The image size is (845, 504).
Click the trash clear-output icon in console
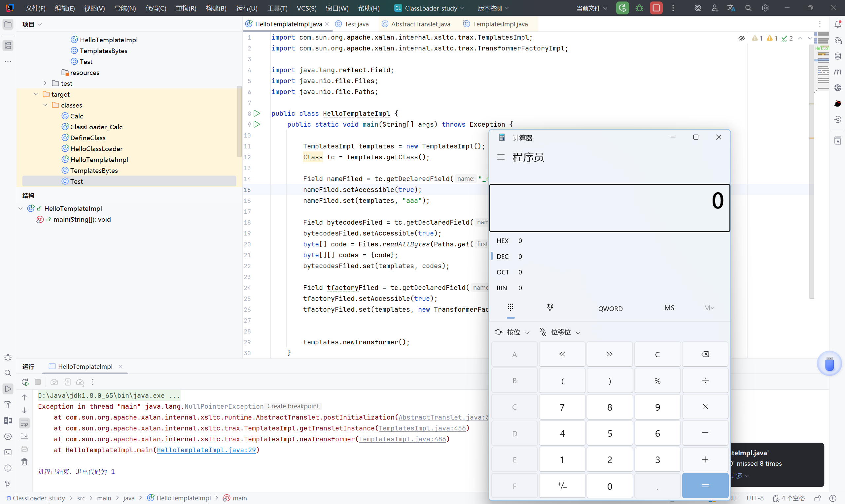tap(24, 462)
